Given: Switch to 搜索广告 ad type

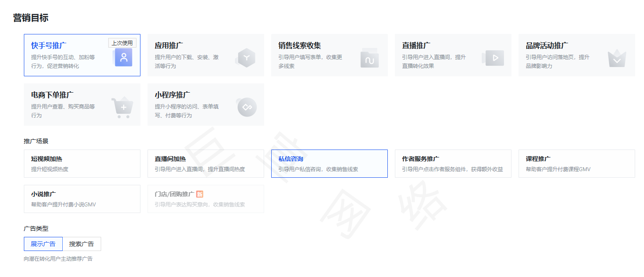Looking at the screenshot, I should [81, 243].
